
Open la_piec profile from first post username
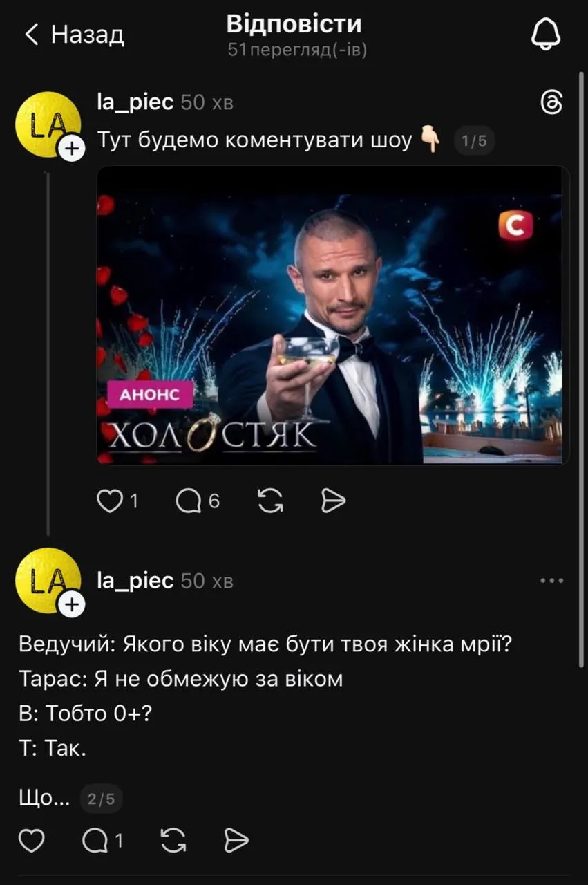pos(135,103)
